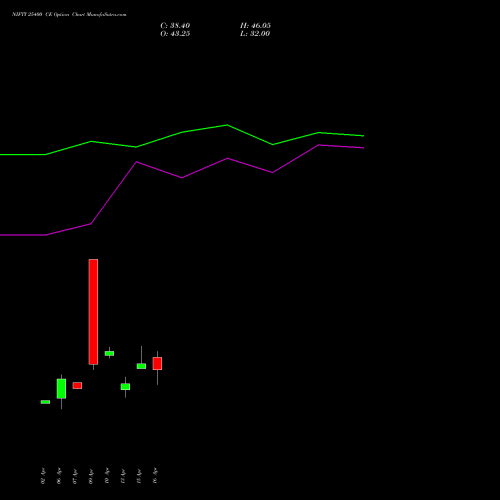Select the close value 'C: 38.40'

175,26
